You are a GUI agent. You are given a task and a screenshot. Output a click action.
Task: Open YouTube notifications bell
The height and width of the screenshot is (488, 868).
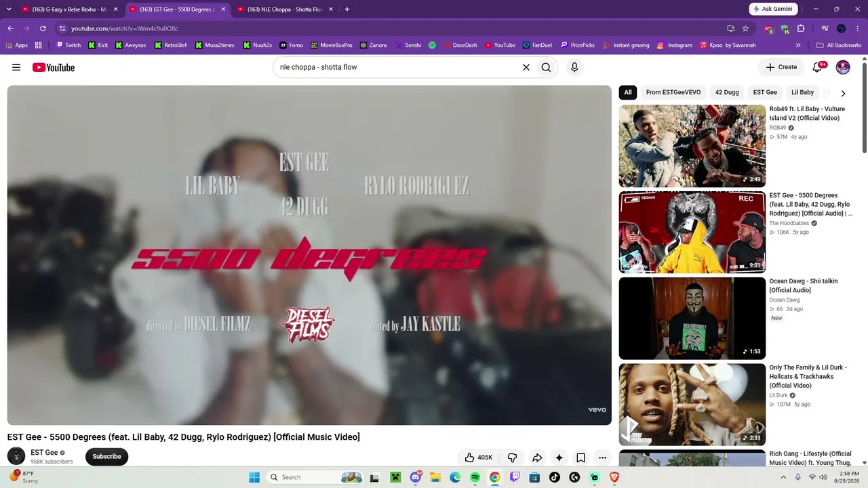point(817,67)
